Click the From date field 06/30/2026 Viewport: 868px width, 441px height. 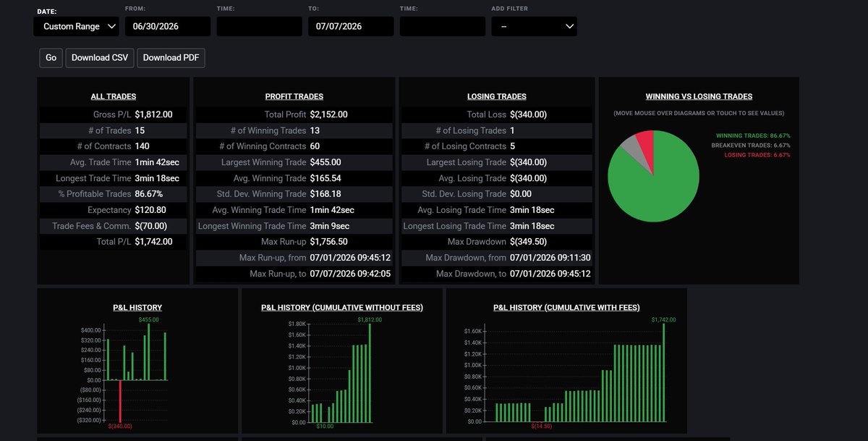pyautogui.click(x=168, y=26)
